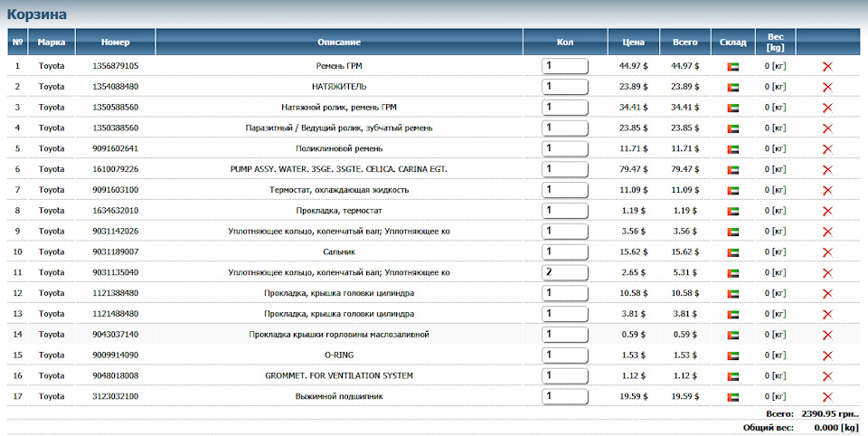Screen dimensions: 868x436
Task: Click part number 9091603100
Action: point(115,190)
